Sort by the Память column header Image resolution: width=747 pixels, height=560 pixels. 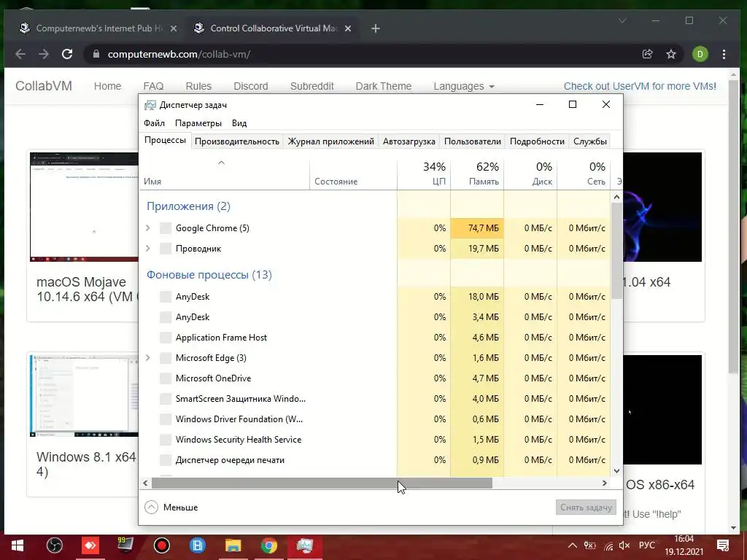(x=477, y=174)
